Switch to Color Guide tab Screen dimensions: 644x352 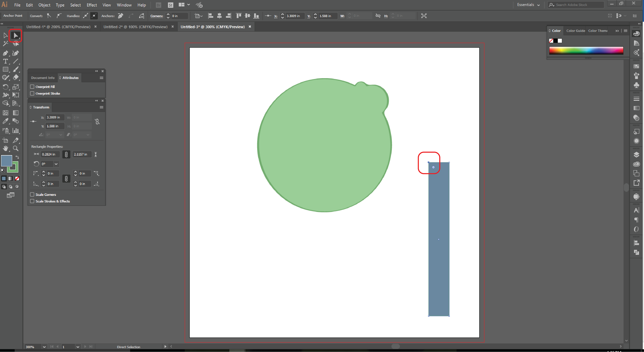point(576,31)
